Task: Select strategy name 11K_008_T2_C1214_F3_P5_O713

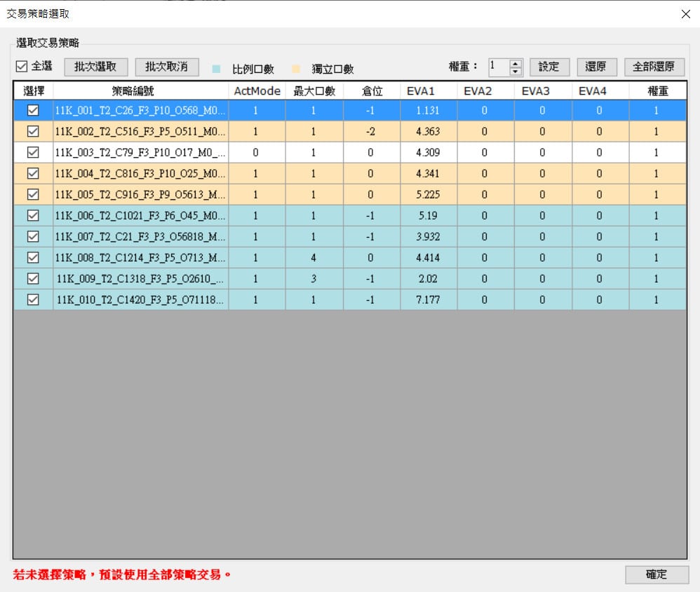Action: (140, 257)
